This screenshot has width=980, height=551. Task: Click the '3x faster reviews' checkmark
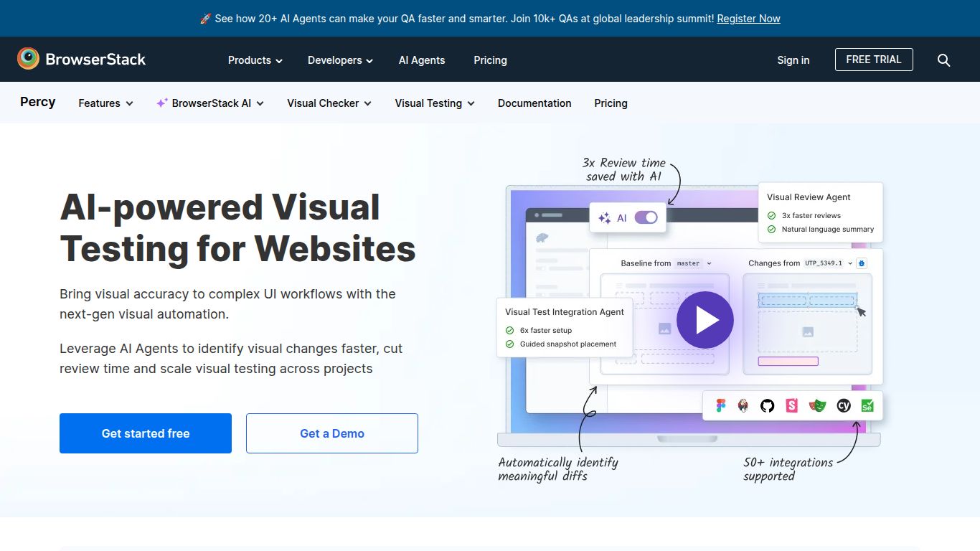(771, 215)
